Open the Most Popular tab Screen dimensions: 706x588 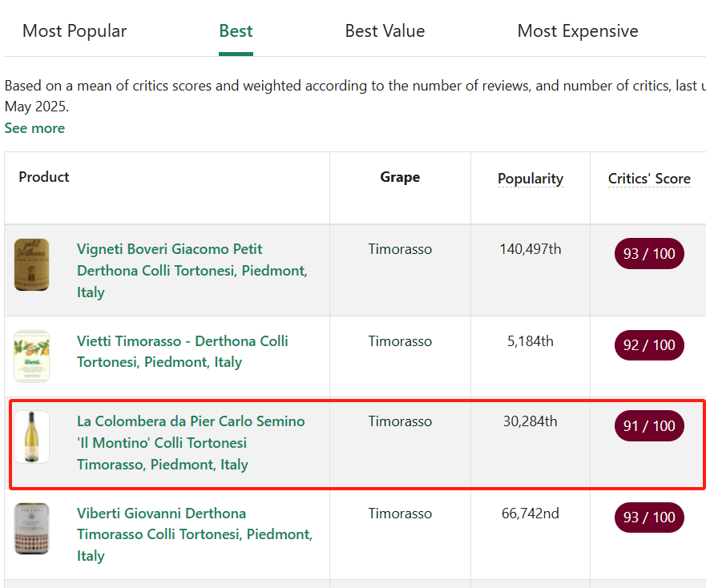(x=75, y=31)
